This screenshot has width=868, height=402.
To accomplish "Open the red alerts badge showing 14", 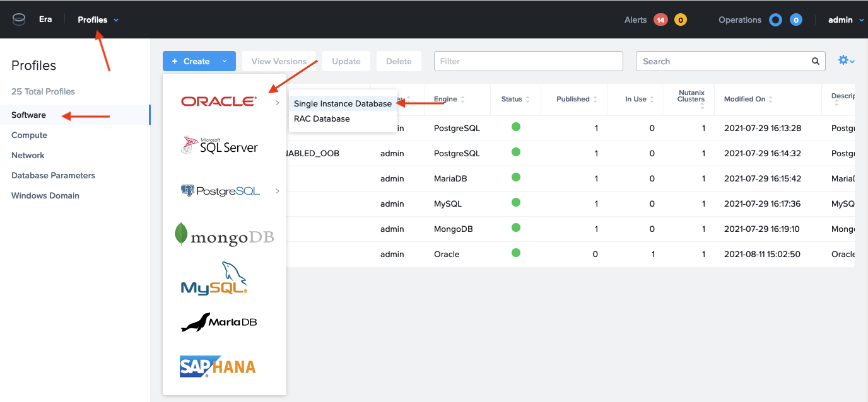I will (660, 20).
